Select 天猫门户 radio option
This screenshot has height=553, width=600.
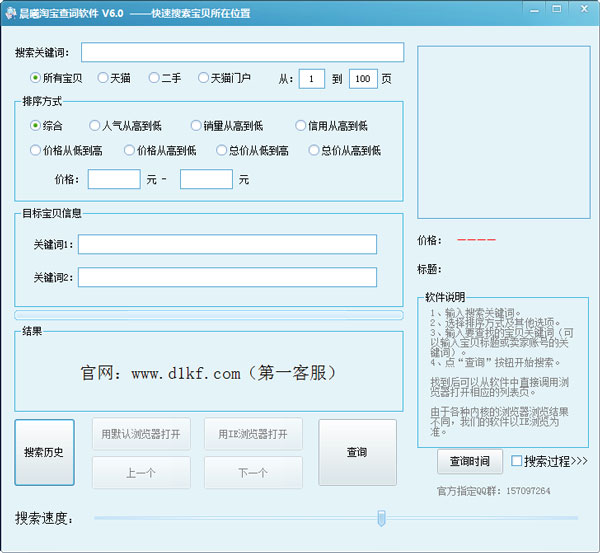(204, 77)
